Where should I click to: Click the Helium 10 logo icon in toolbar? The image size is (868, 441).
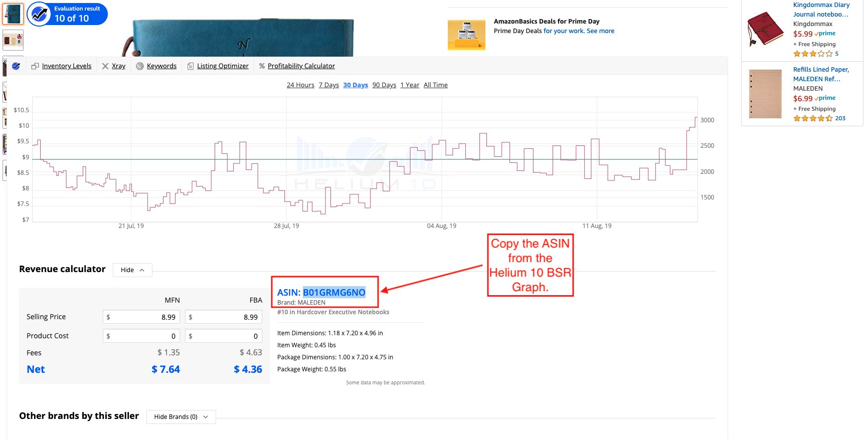(x=16, y=66)
